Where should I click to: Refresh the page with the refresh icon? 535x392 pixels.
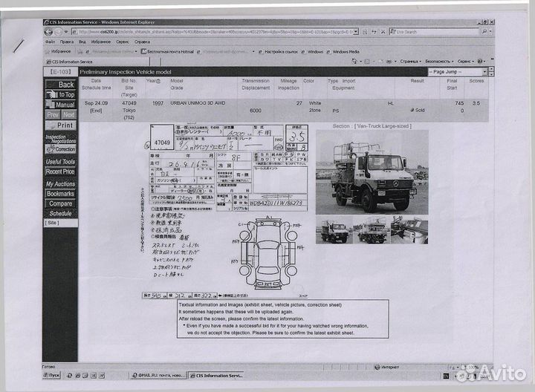(374, 32)
